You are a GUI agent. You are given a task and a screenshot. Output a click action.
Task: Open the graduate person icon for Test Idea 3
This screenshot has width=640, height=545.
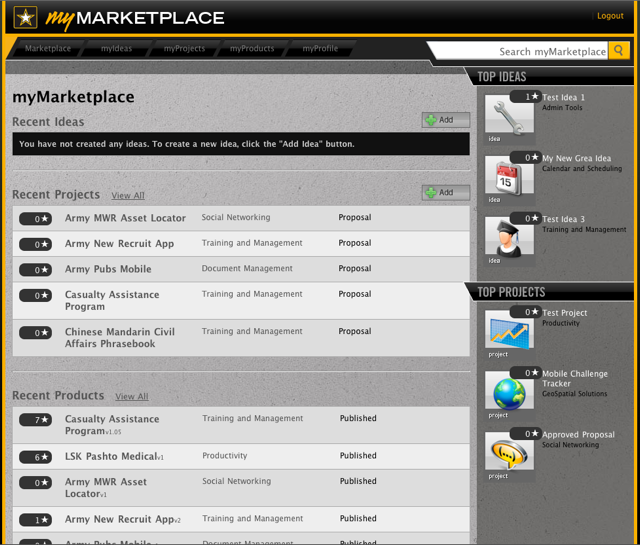click(x=509, y=238)
